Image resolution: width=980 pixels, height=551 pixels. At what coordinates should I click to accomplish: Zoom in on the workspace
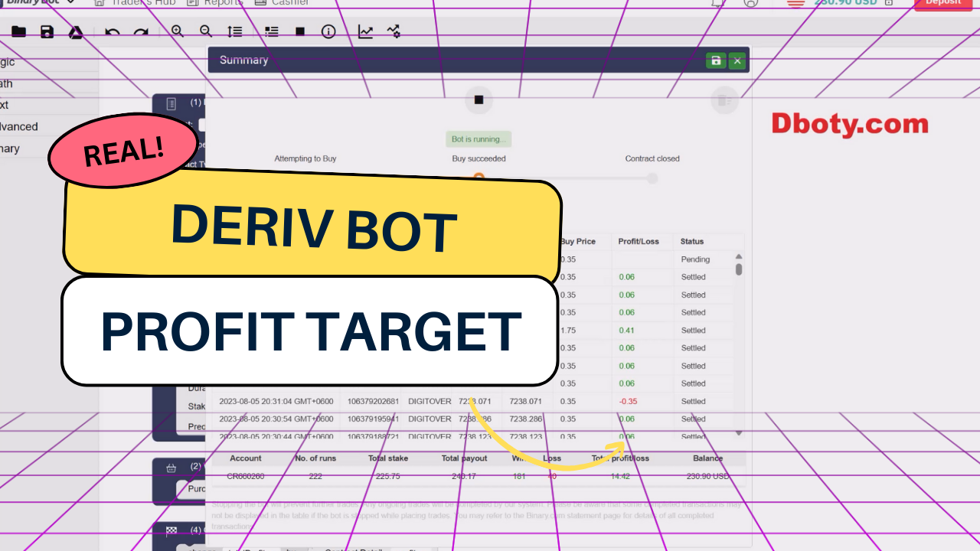click(x=177, y=31)
